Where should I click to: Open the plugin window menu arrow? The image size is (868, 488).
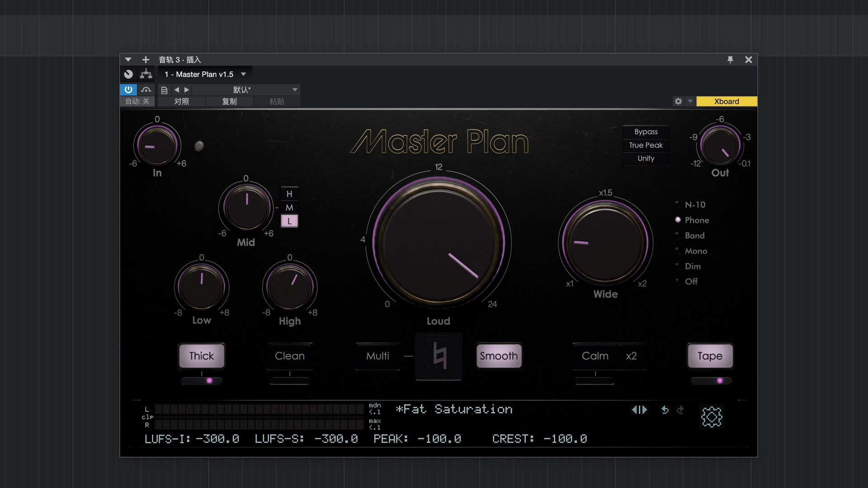(128, 60)
